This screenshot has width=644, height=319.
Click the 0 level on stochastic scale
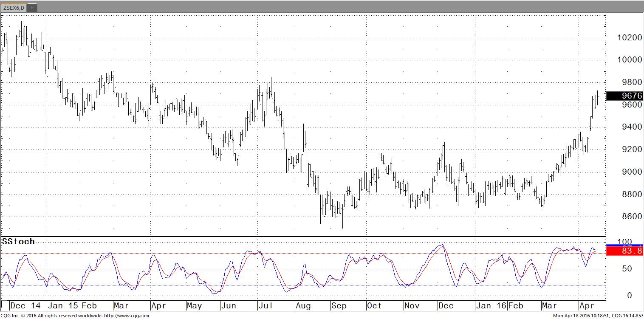(x=629, y=296)
